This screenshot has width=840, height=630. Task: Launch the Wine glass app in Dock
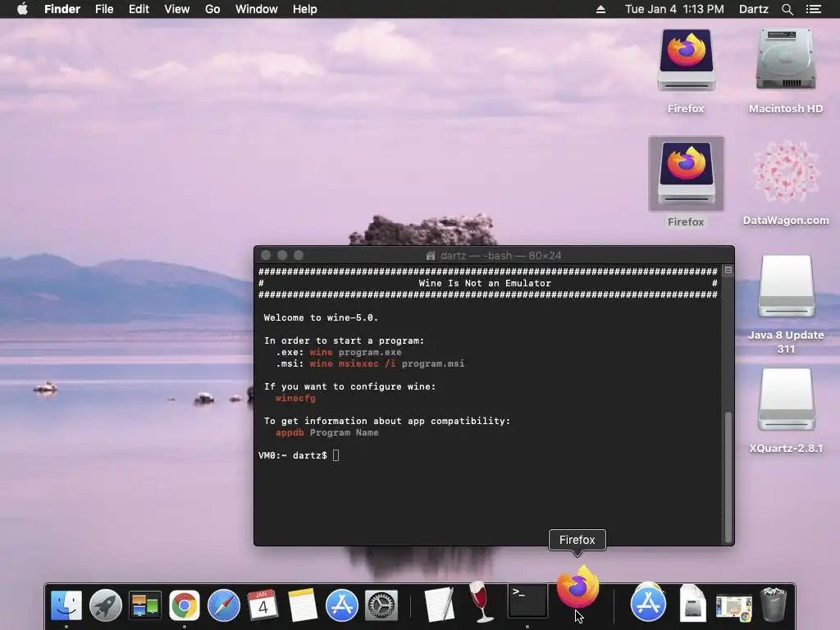[x=481, y=602]
